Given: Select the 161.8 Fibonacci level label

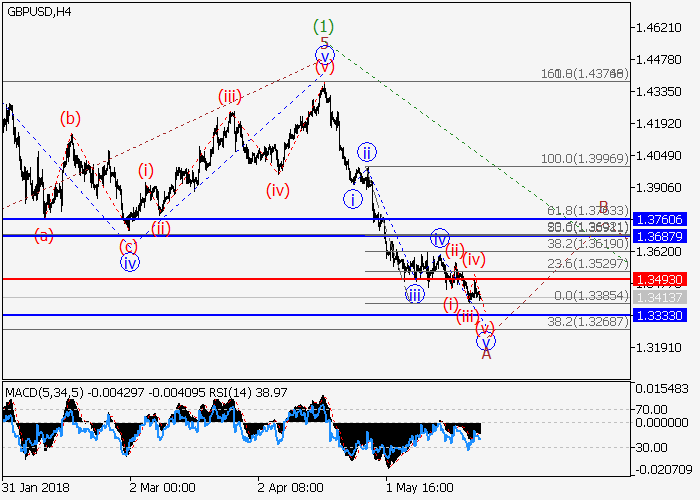Looking at the screenshot, I should click(x=584, y=74).
